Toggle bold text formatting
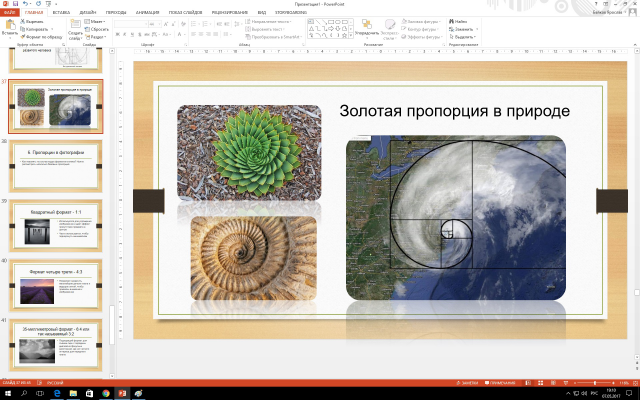 click(x=118, y=35)
